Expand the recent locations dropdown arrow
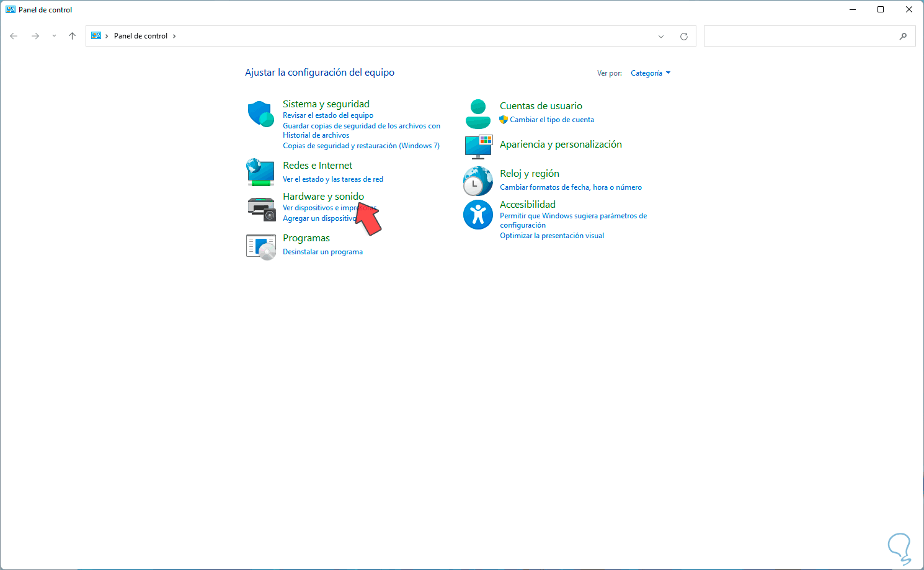 [54, 36]
